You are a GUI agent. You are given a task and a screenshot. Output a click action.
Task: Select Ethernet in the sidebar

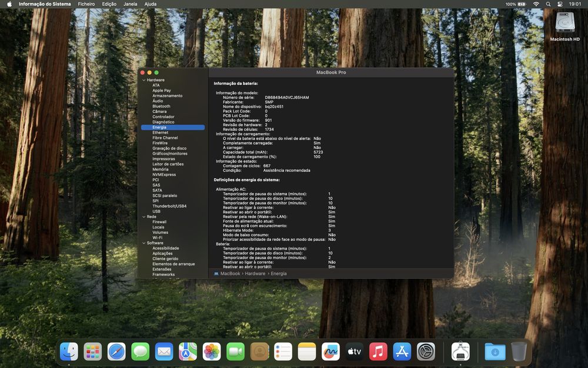(160, 132)
